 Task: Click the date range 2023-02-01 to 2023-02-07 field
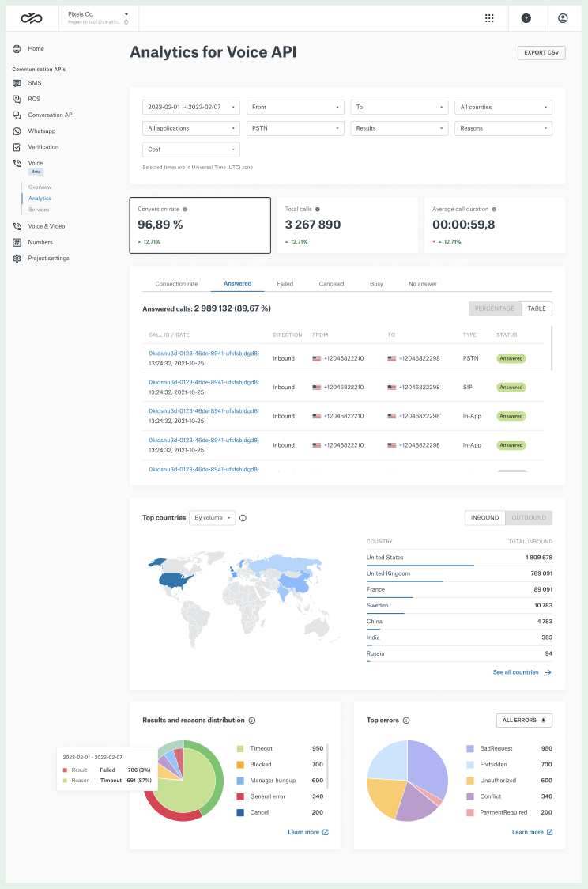(190, 107)
